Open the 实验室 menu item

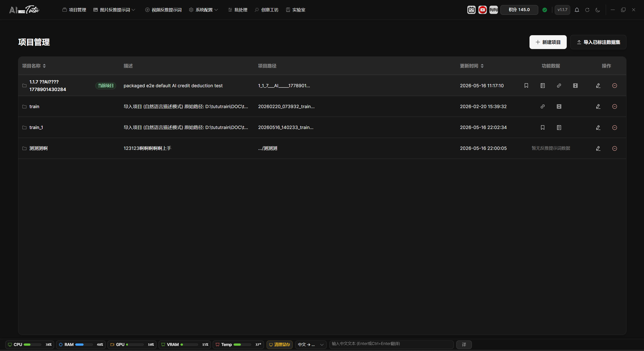[x=295, y=10]
